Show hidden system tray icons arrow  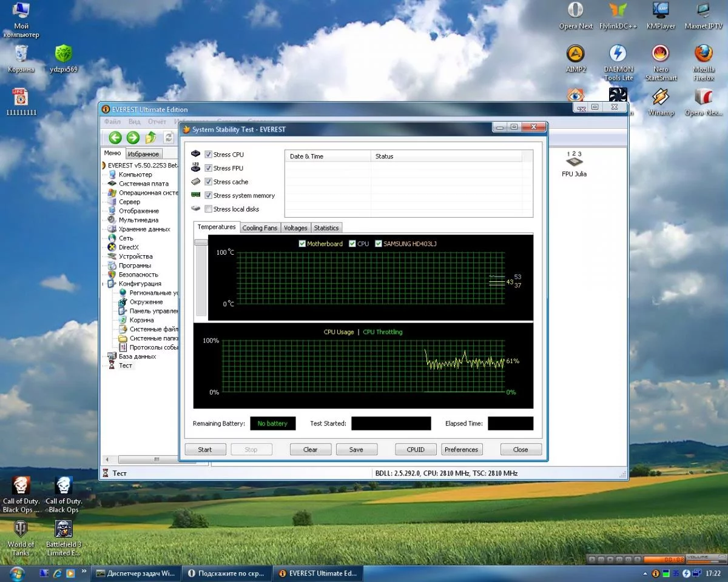point(645,573)
